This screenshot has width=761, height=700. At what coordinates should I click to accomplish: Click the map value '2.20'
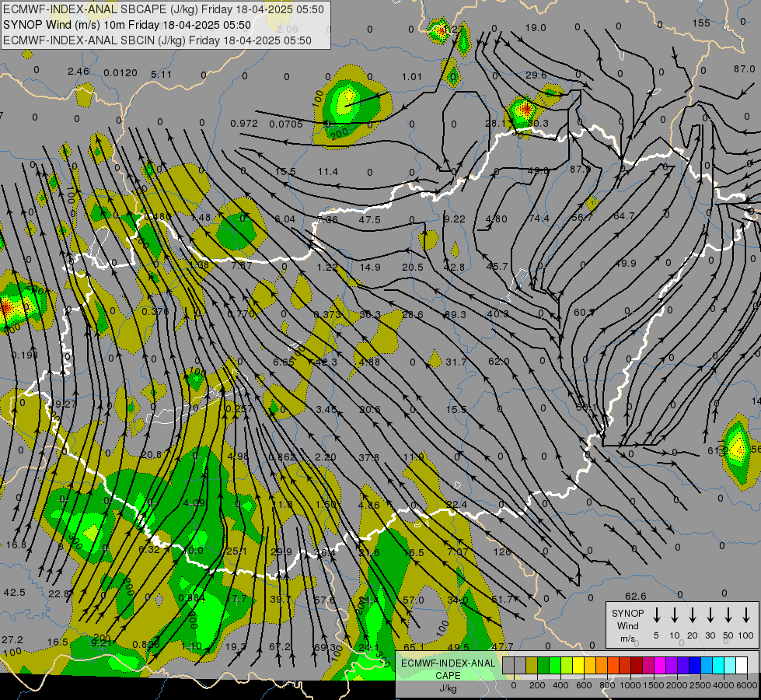tap(325, 457)
